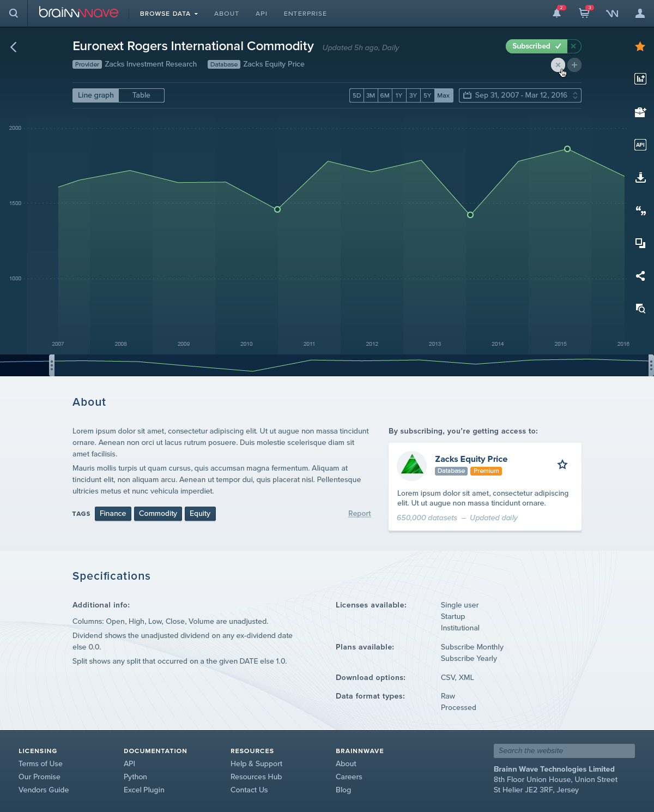Click the Report link
The image size is (654, 812).
point(360,514)
